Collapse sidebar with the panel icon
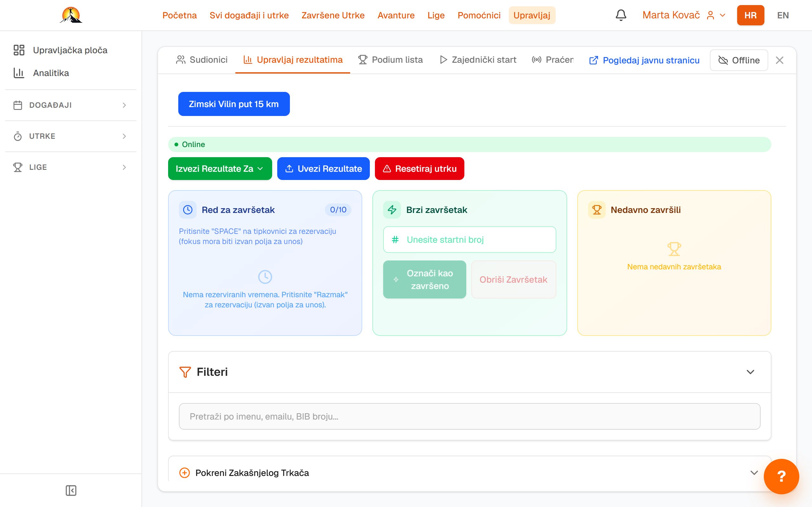The width and height of the screenshot is (812, 507). pyautogui.click(x=71, y=490)
